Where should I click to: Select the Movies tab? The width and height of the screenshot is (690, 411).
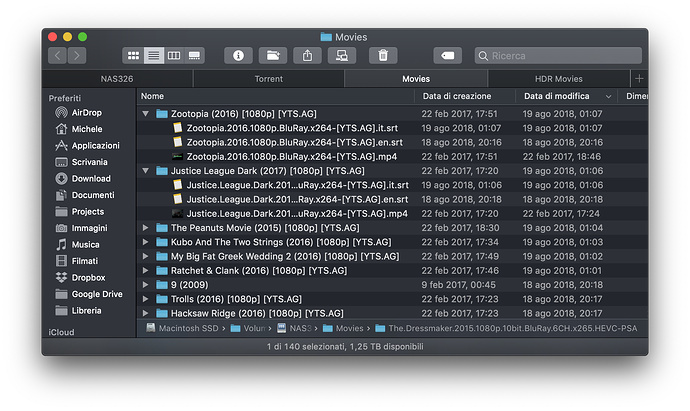416,79
